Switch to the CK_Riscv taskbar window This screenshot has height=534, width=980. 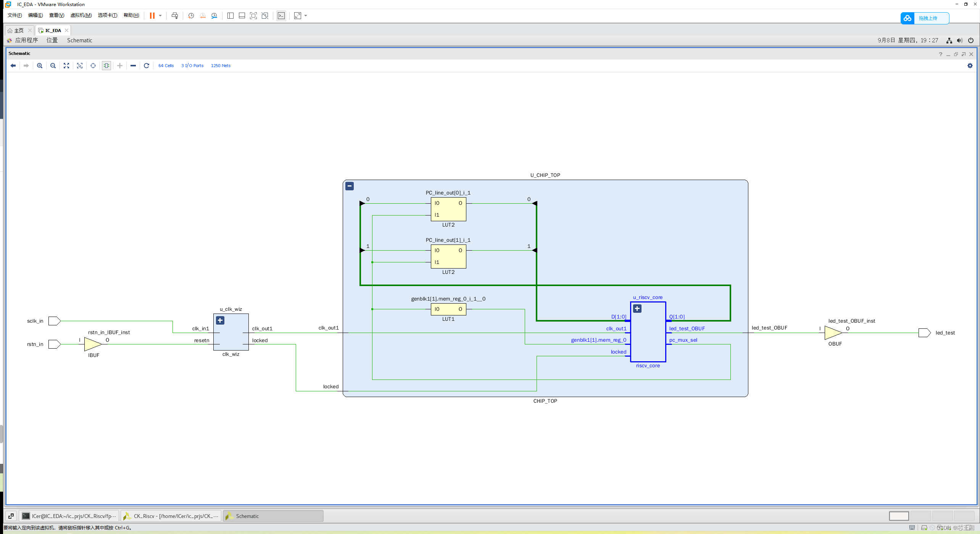pos(171,516)
